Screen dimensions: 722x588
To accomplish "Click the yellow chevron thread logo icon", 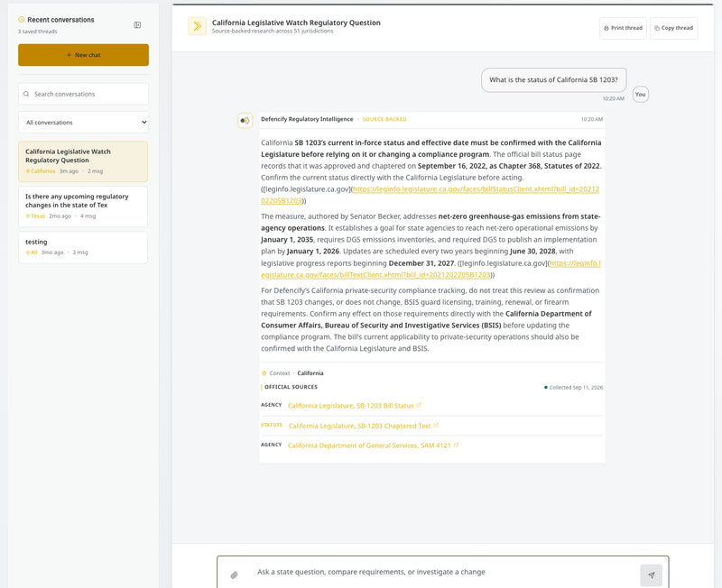I will click(197, 26).
